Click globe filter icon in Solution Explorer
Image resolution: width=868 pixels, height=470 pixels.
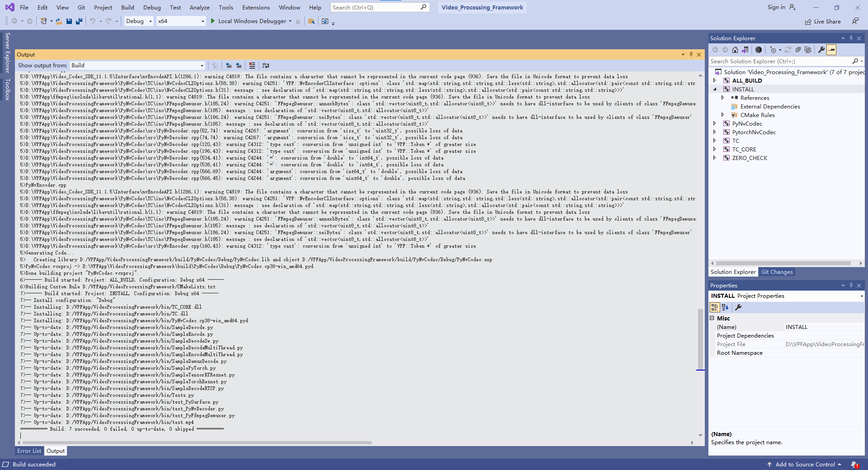[x=759, y=50]
